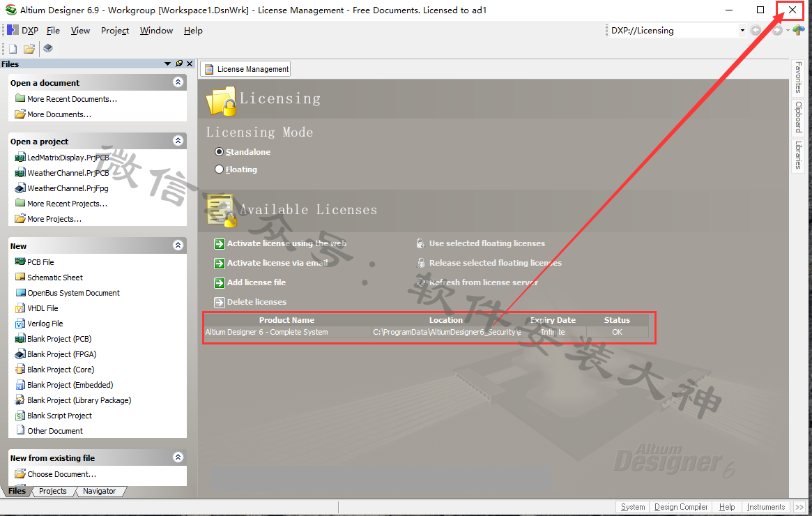Screen dimensions: 812x516
Task: Click the Delete licenses link
Action: [257, 302]
